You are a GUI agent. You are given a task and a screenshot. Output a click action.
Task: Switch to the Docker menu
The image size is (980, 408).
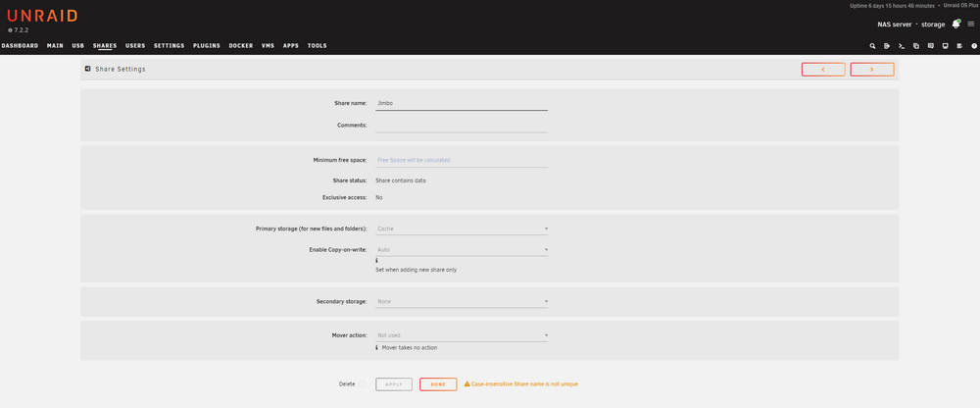click(241, 46)
